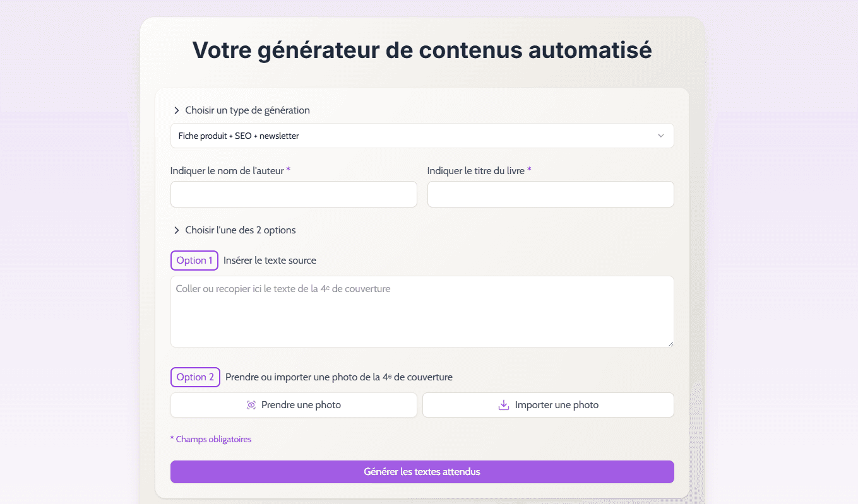Image resolution: width=858 pixels, height=504 pixels.
Task: Select the "Option 1" badge
Action: tap(194, 261)
